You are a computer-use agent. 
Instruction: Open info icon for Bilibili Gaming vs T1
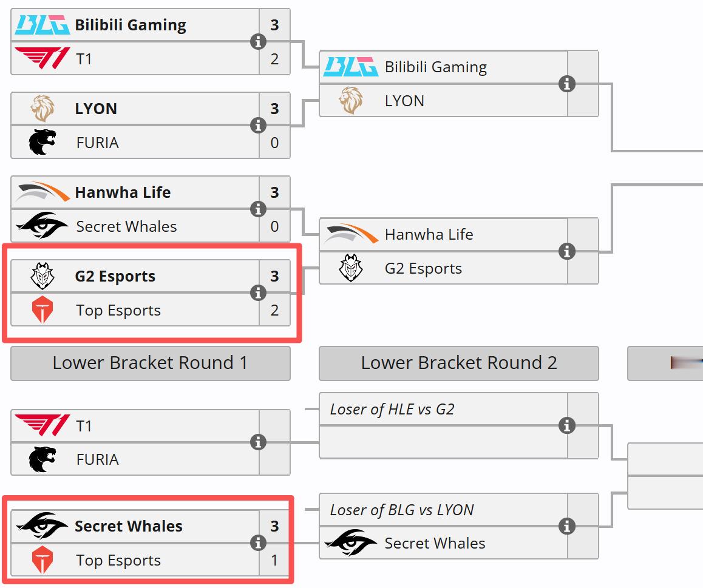pos(258,42)
